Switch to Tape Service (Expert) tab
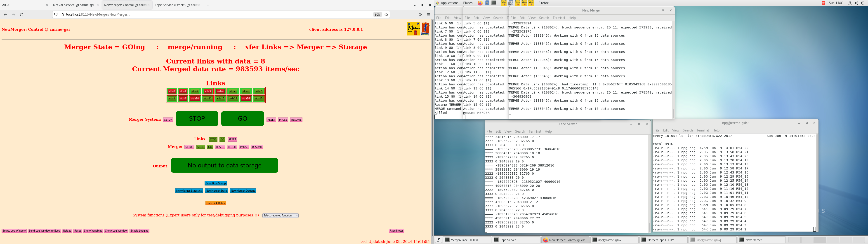Viewport: 868px width, 244px height. click(x=176, y=5)
